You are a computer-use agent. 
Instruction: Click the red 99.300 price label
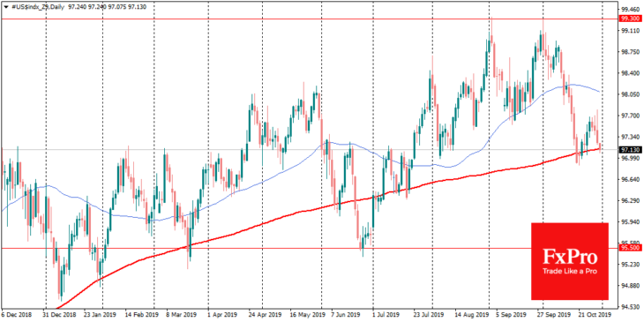(x=630, y=19)
